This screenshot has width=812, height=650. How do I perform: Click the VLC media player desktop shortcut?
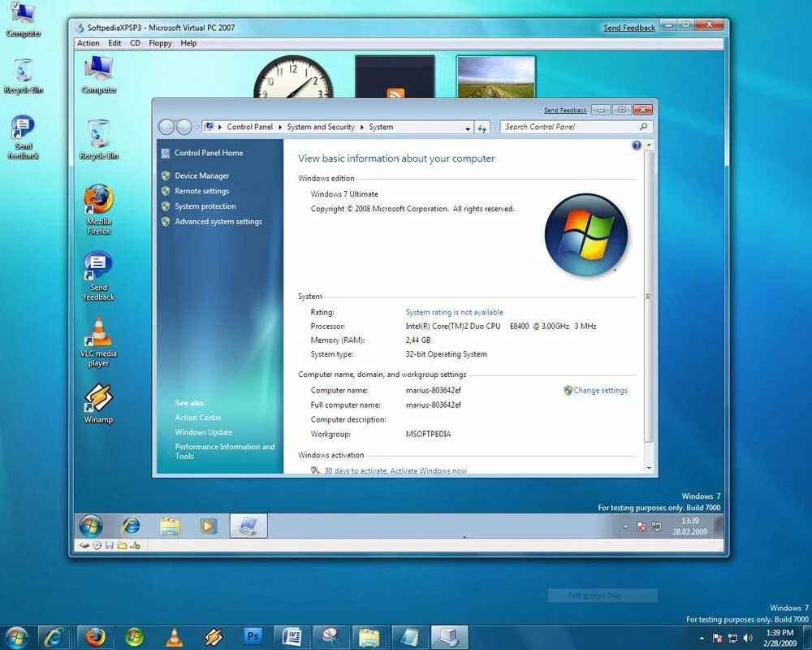[x=98, y=342]
